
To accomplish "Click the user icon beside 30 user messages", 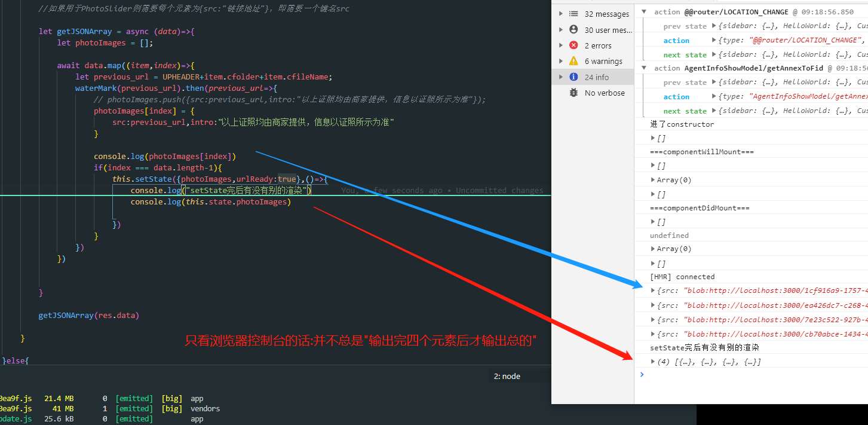I will click(x=573, y=29).
